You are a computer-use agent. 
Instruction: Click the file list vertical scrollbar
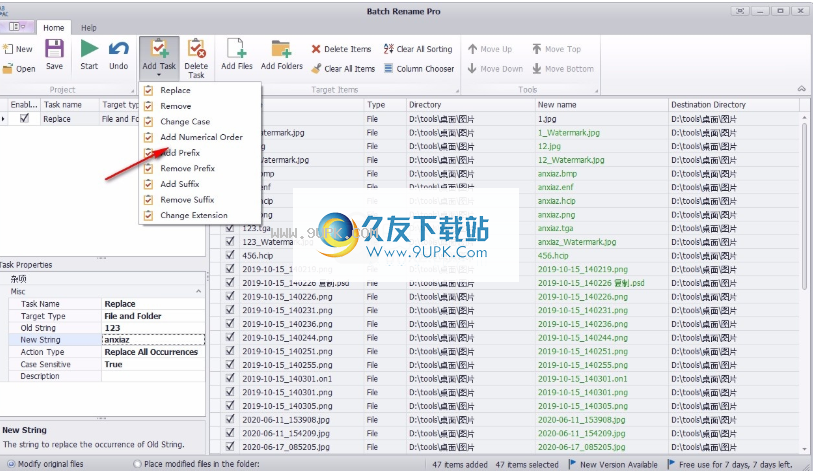tap(805, 206)
